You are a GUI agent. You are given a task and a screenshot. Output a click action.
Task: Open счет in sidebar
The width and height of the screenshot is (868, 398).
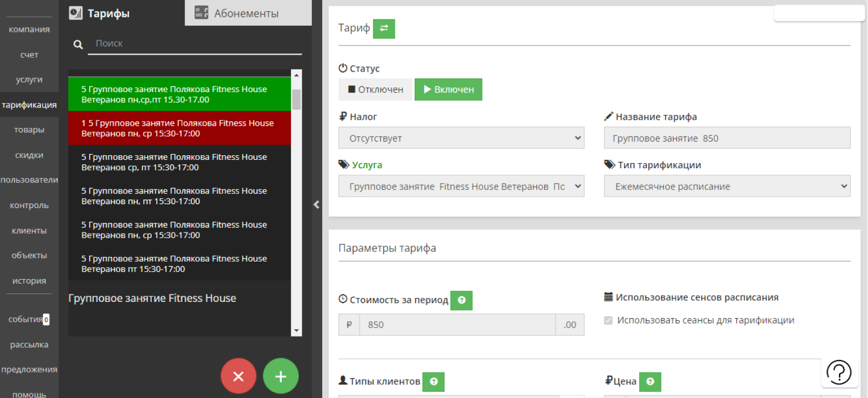[30, 55]
